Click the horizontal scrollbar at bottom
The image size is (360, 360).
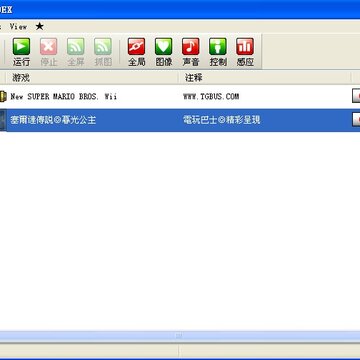pos(180,336)
